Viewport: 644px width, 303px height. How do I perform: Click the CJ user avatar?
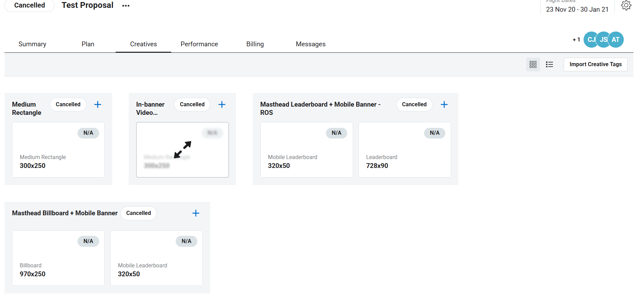590,40
